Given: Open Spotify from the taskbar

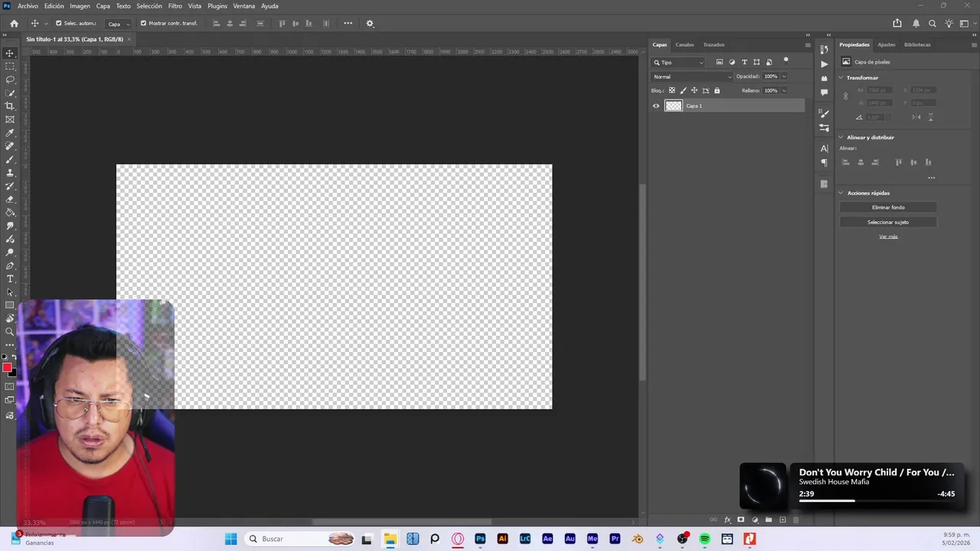Looking at the screenshot, I should [x=704, y=539].
